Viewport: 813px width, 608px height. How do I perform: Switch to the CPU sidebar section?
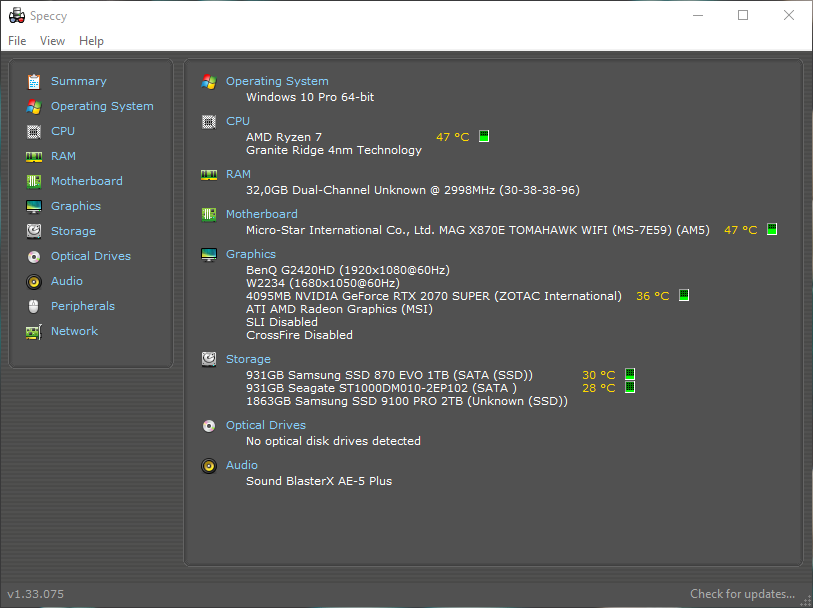click(x=63, y=131)
